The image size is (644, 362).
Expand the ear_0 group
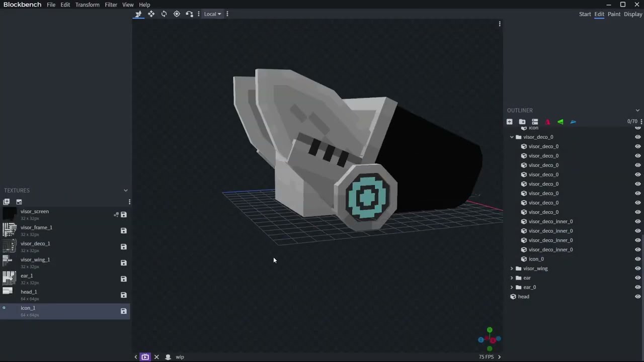point(512,287)
